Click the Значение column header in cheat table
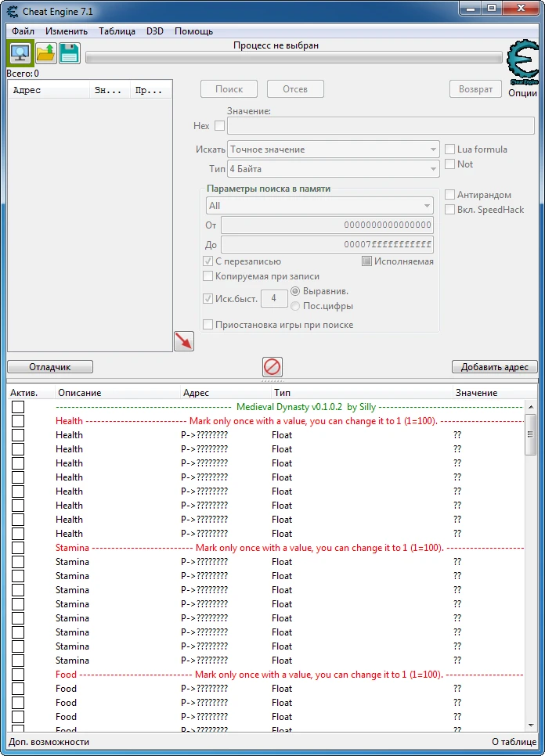Image resolution: width=545 pixels, height=756 pixels. coord(495,392)
